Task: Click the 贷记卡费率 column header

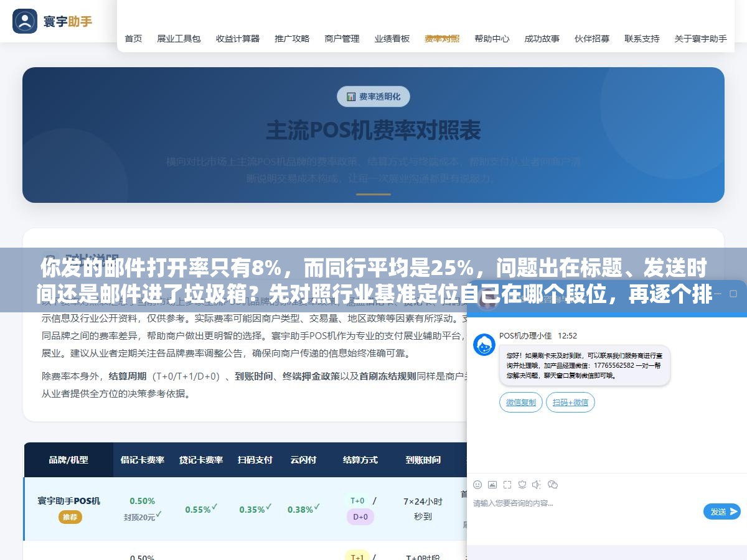Action: click(201, 460)
